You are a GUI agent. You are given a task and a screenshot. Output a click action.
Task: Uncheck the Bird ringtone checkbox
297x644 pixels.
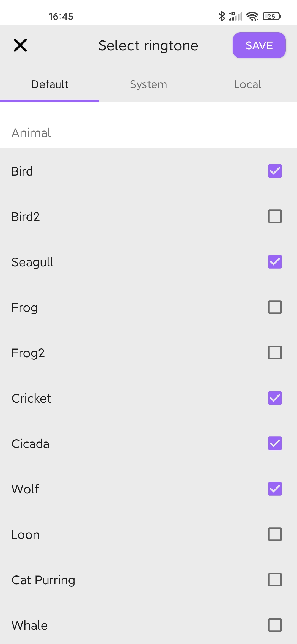[x=275, y=171]
